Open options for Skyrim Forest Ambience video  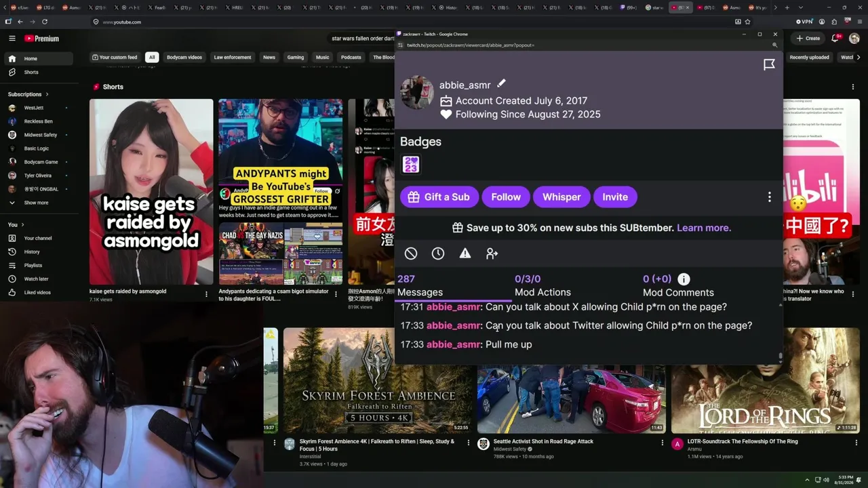click(468, 443)
